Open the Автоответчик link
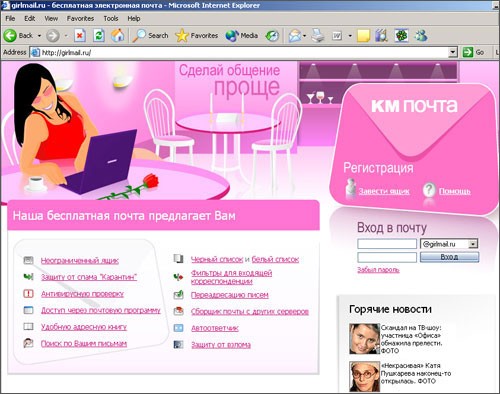Screen dimensions: 500x394 pyautogui.click(x=215, y=328)
